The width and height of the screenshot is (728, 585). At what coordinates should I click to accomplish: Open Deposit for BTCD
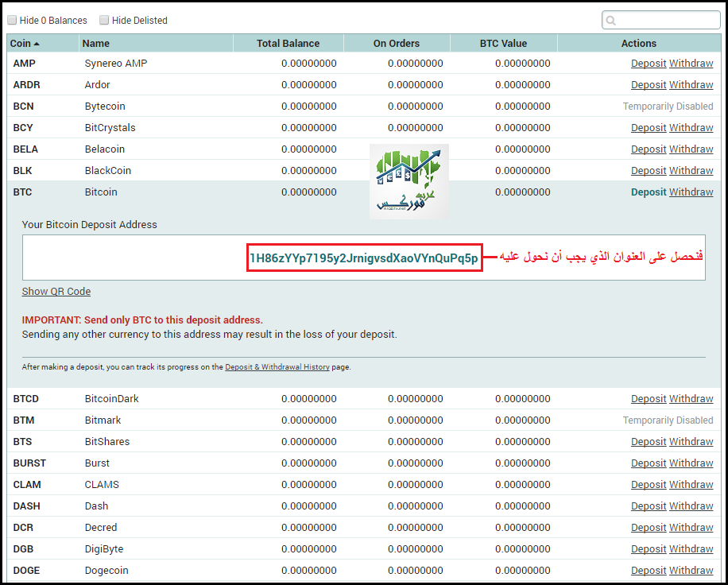649,398
